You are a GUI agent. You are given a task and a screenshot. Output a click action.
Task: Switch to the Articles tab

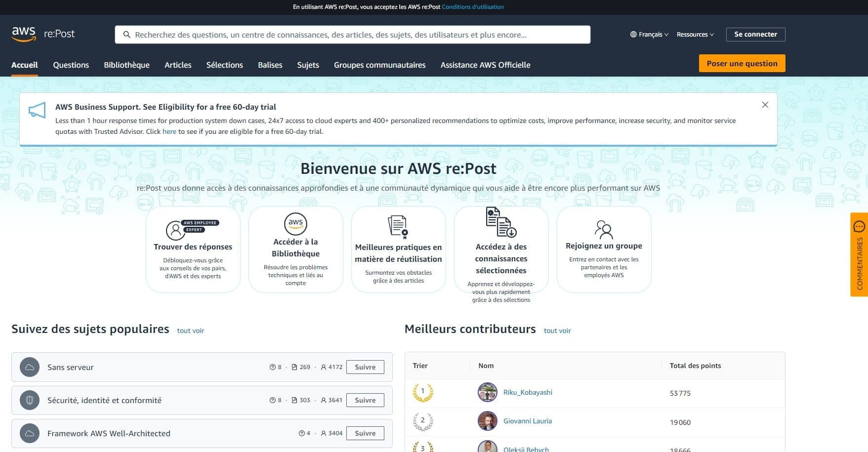pyautogui.click(x=178, y=65)
